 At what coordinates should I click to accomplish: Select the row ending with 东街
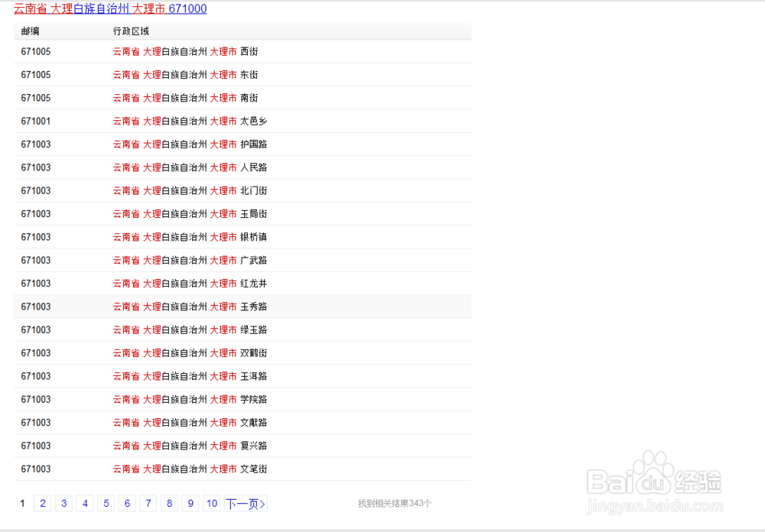(x=243, y=75)
